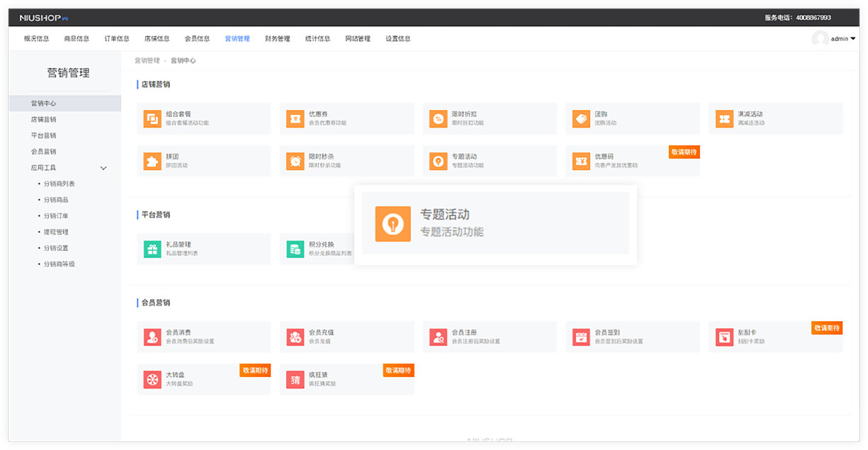Open the admin account dropdown arrow
Image resolution: width=868 pixels, height=450 pixels.
(x=853, y=39)
